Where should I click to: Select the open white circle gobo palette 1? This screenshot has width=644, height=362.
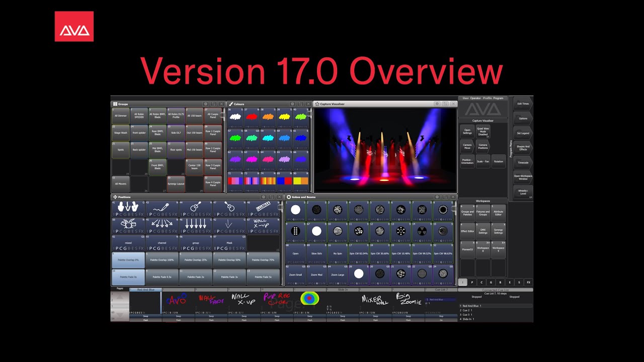(x=295, y=211)
